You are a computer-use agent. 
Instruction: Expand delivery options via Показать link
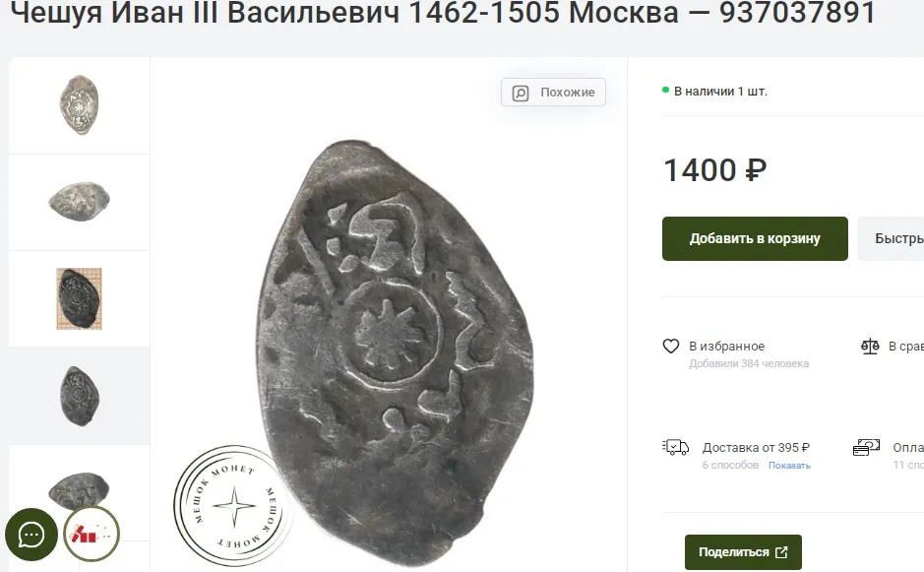789,466
